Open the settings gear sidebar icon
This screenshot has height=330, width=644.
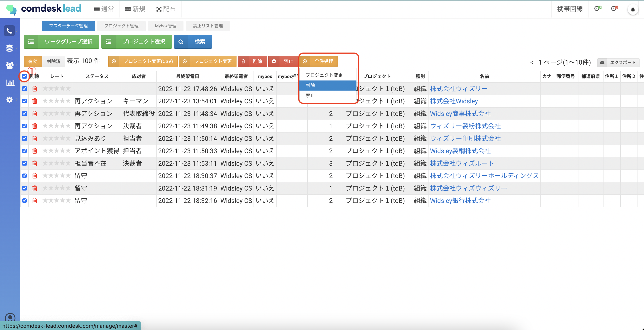[9, 100]
